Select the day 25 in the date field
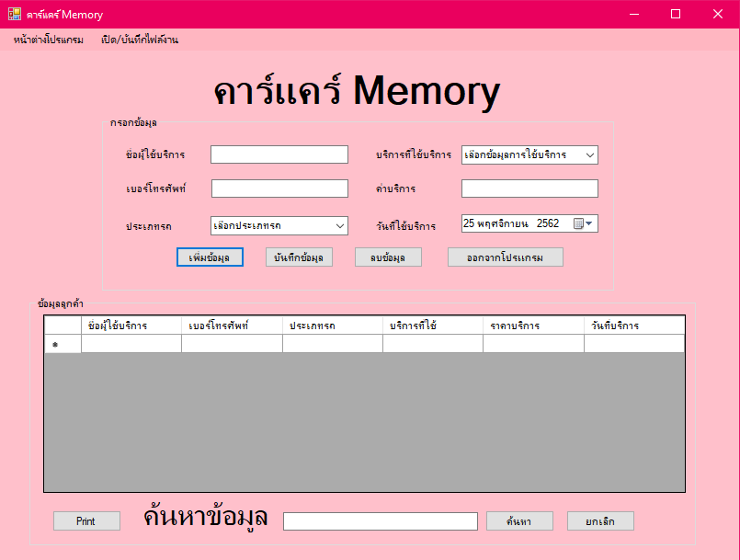The image size is (740, 560). pyautogui.click(x=469, y=223)
